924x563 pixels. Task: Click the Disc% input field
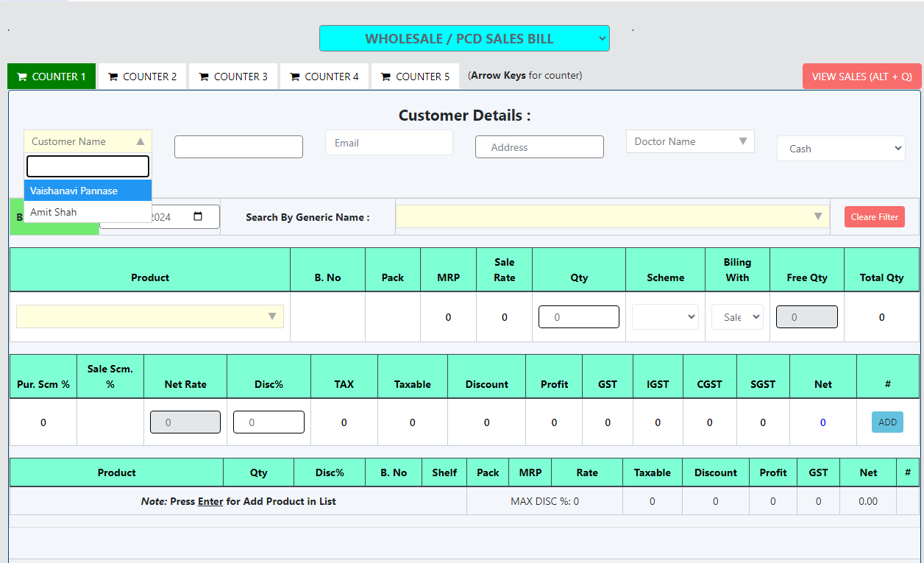[269, 422]
